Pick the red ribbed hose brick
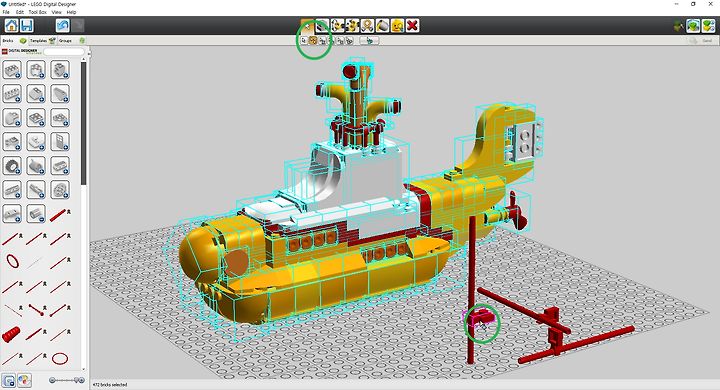The image size is (720, 390). pos(11,333)
